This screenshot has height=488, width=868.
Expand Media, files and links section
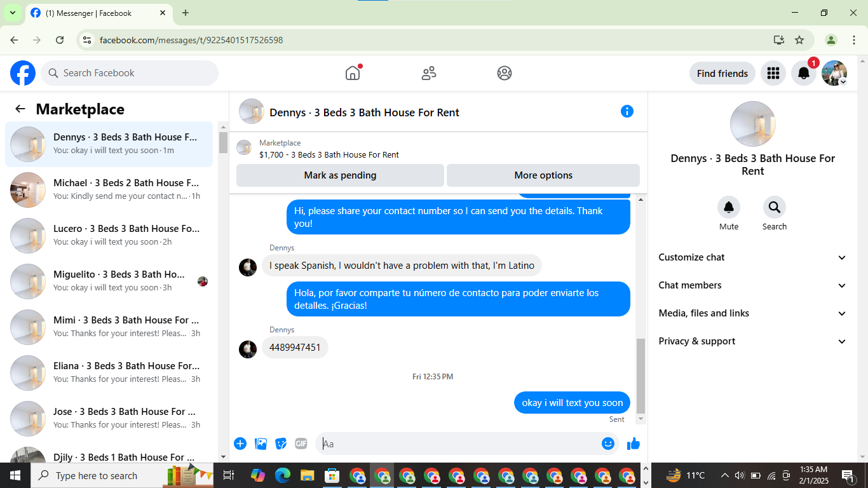click(753, 313)
